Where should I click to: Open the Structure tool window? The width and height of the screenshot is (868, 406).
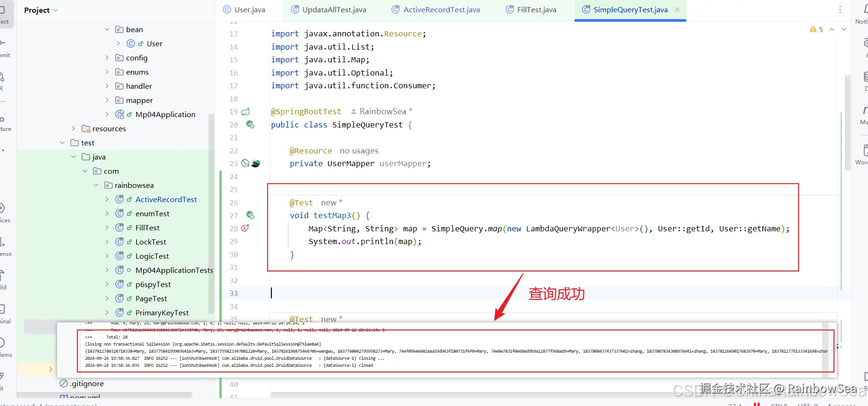click(x=5, y=122)
